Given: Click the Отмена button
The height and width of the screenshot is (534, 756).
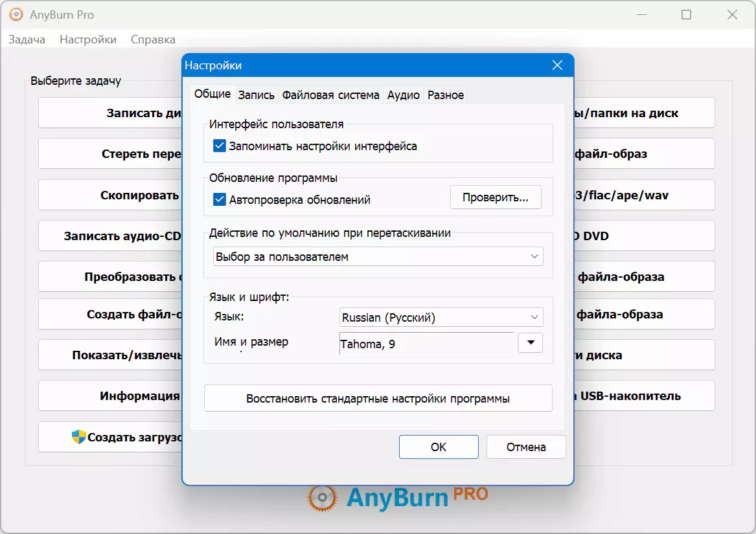Looking at the screenshot, I should (x=526, y=447).
